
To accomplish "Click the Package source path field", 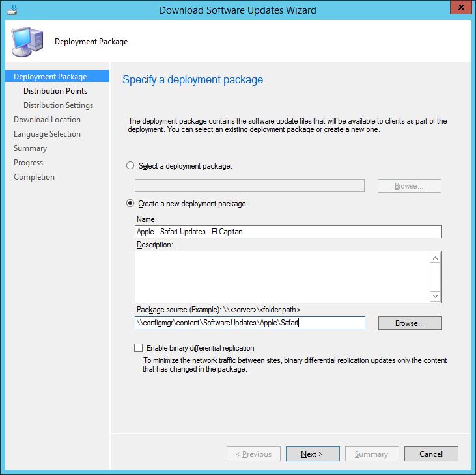I will click(x=250, y=323).
